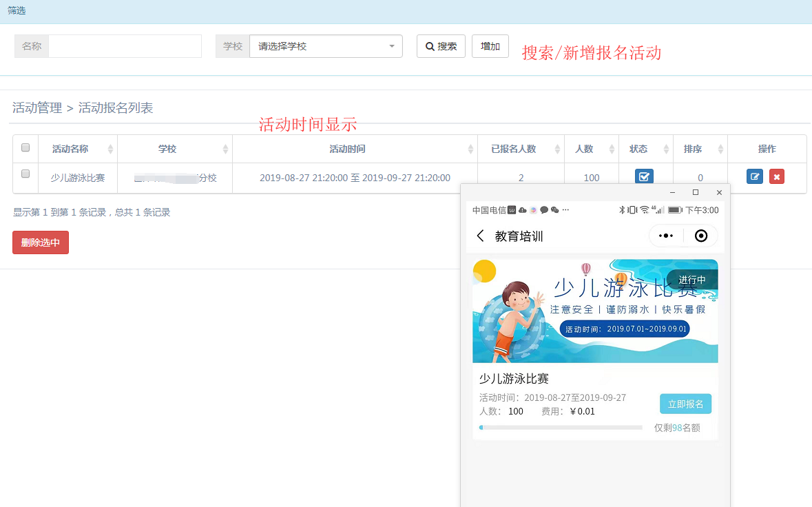
Task: Tap the 少儿游泳比赛 card title in phone
Action: click(514, 379)
